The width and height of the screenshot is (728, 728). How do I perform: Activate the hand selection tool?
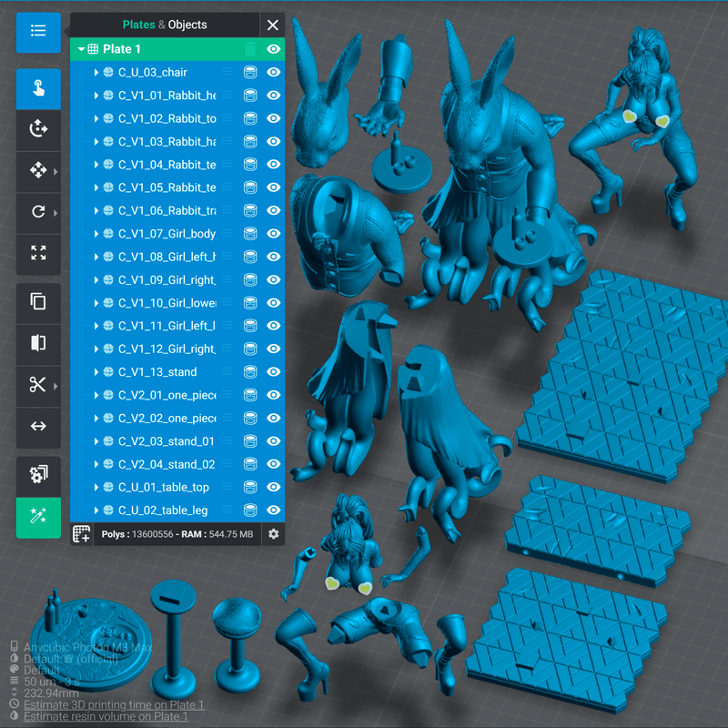tap(38, 88)
